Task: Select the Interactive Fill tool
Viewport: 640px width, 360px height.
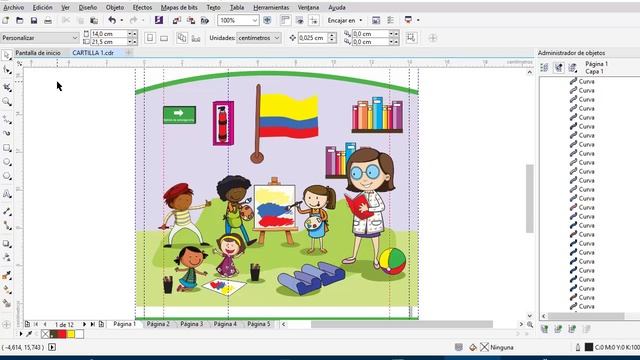Action: point(7,290)
